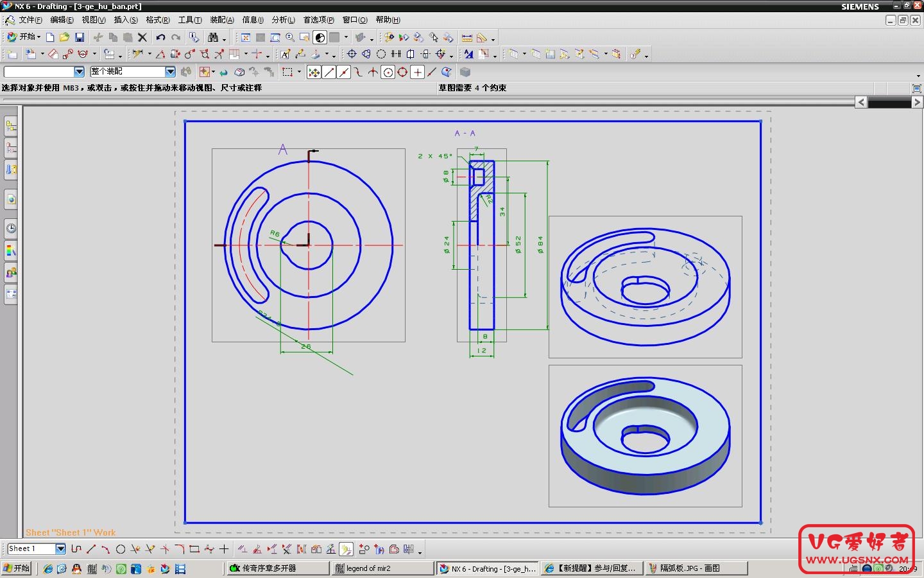Screen dimensions: 924x578
Task: Open the Sheet 1 dropdown list
Action: (x=60, y=548)
